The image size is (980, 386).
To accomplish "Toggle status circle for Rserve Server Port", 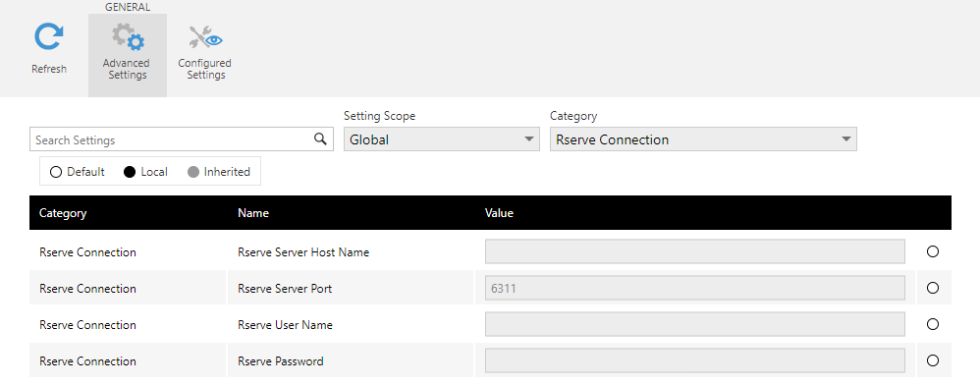I will [x=933, y=288].
